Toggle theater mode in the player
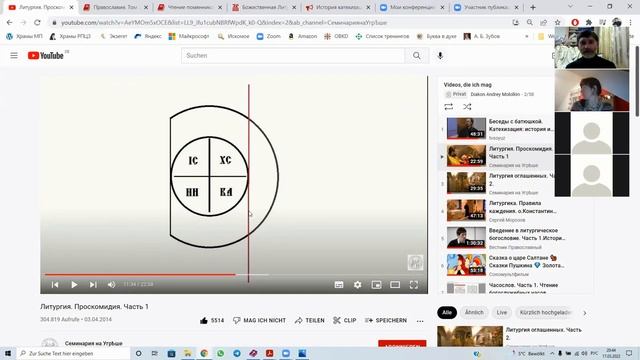 [x=395, y=284]
